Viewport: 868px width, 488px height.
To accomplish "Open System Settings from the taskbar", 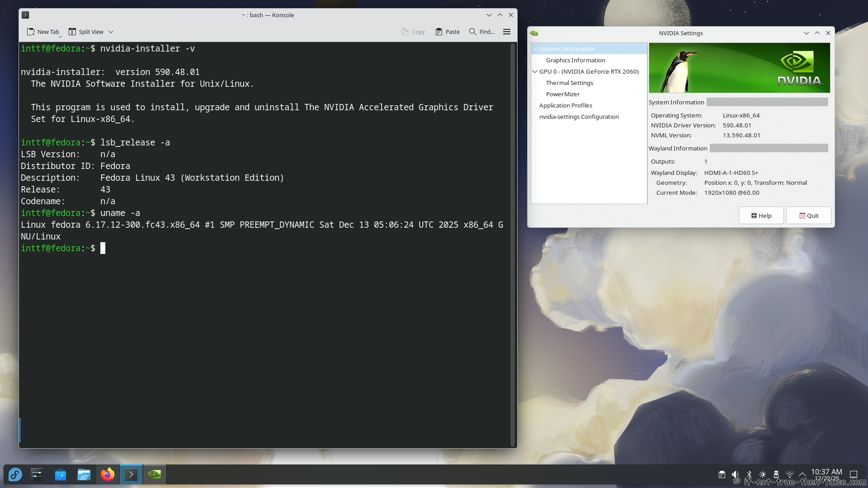I will (x=37, y=474).
